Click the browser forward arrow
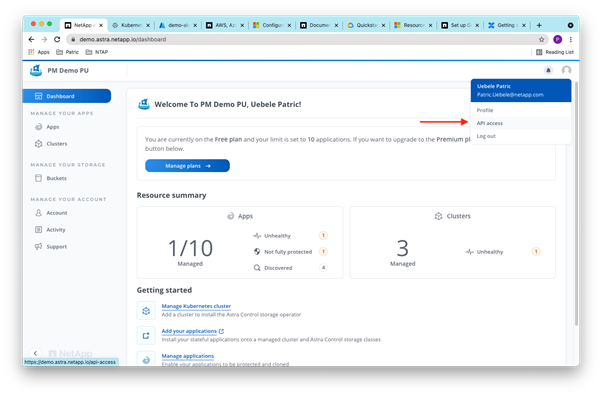 tap(44, 39)
